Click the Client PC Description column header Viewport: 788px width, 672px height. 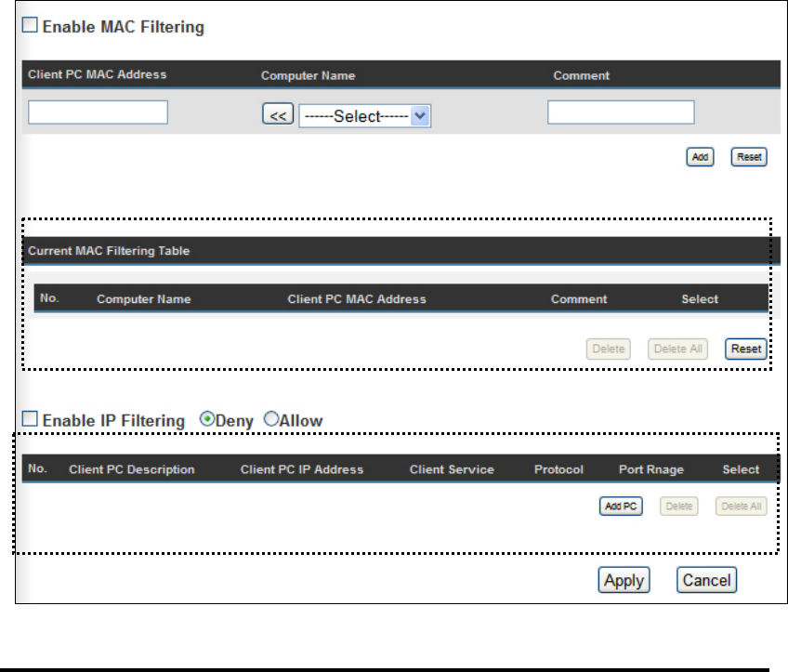[131, 469]
